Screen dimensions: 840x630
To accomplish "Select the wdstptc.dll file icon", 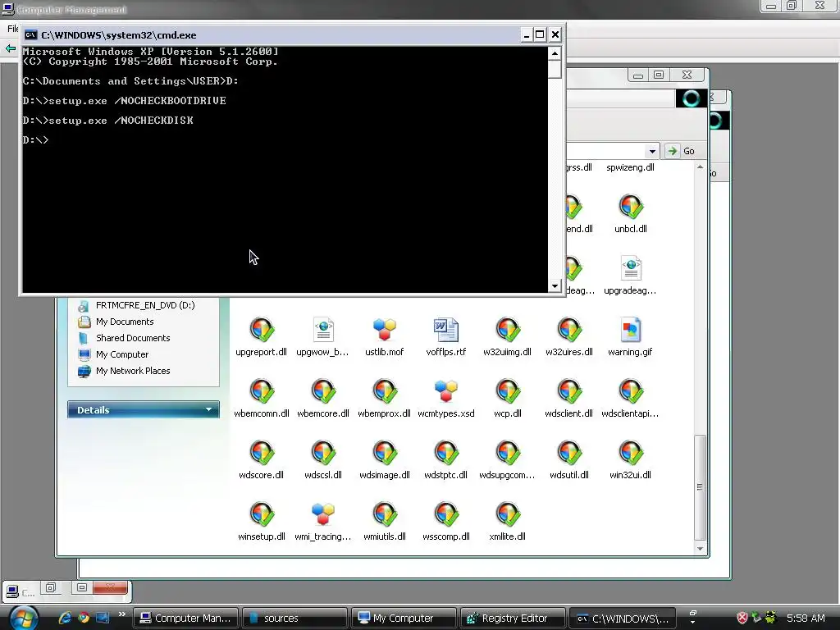I will pyautogui.click(x=446, y=453).
